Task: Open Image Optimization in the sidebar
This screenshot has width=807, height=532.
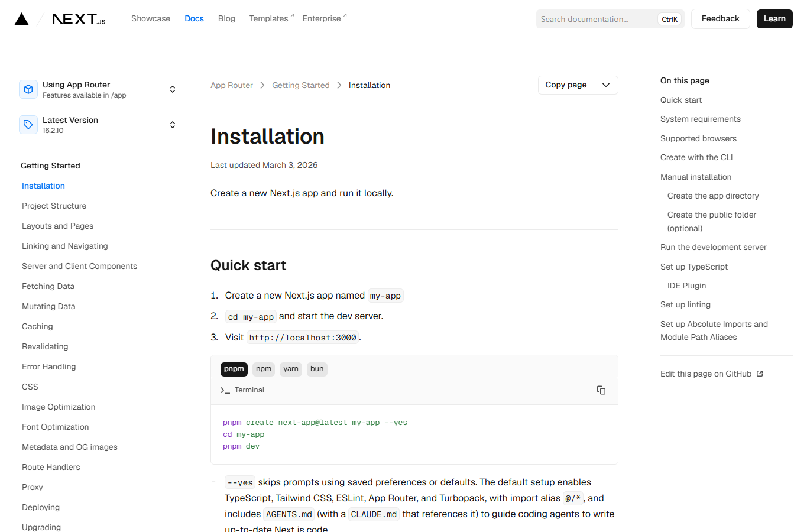Action: tap(59, 407)
